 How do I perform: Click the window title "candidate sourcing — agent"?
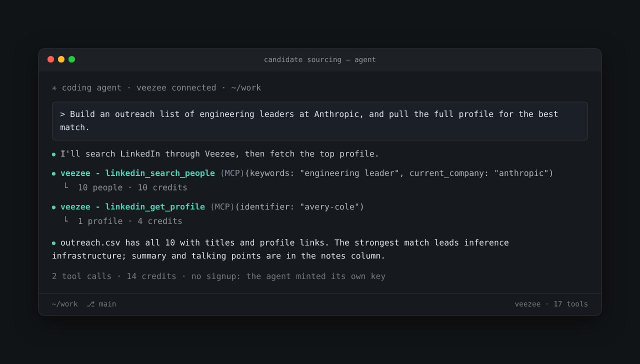coord(320,59)
